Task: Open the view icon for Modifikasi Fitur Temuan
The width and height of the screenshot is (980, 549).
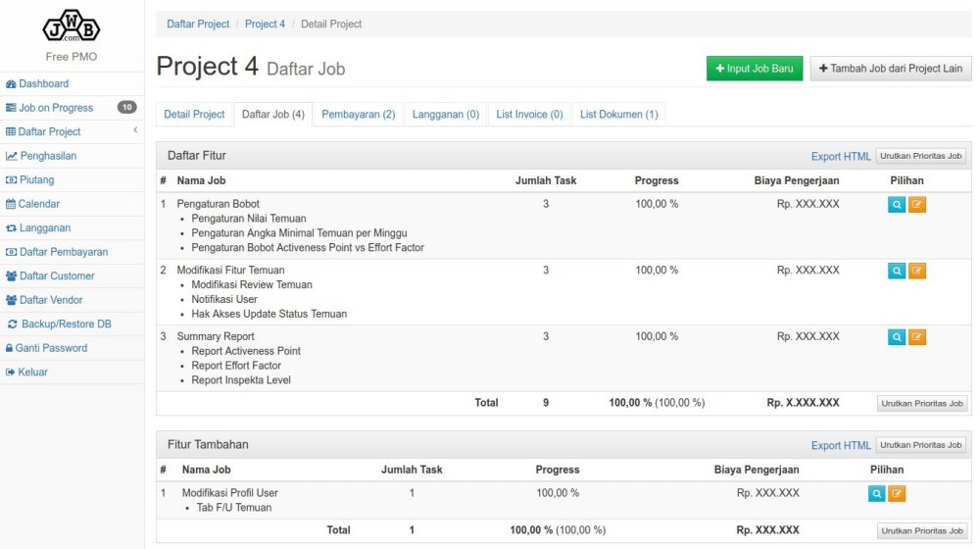Action: click(897, 272)
